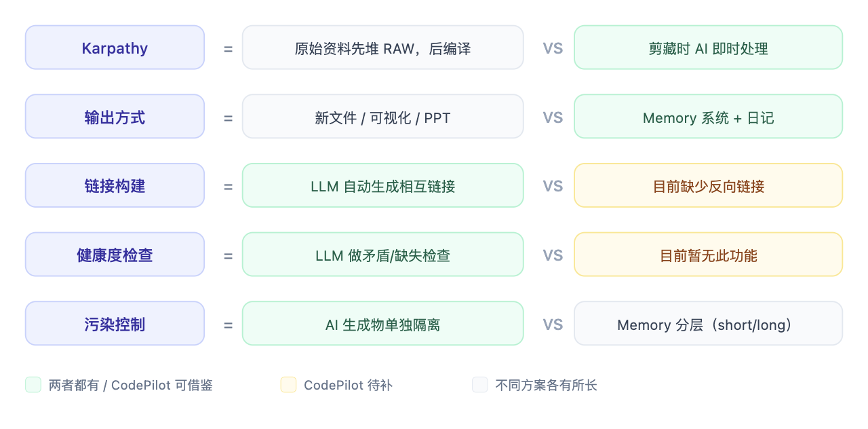The height and width of the screenshot is (429, 868).
Task: Click the gray legend color swatch
Action: (480, 385)
